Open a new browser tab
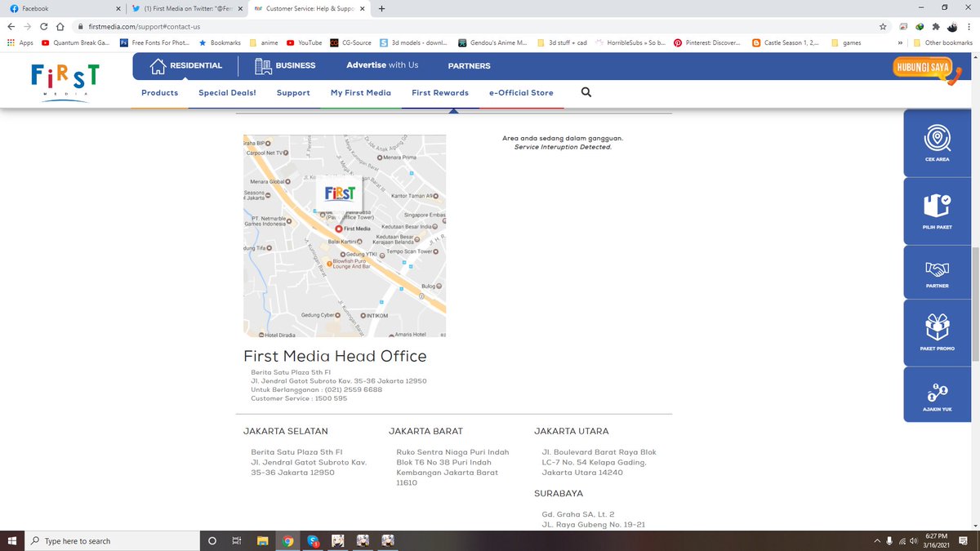Image resolution: width=980 pixels, height=551 pixels. tap(382, 8)
